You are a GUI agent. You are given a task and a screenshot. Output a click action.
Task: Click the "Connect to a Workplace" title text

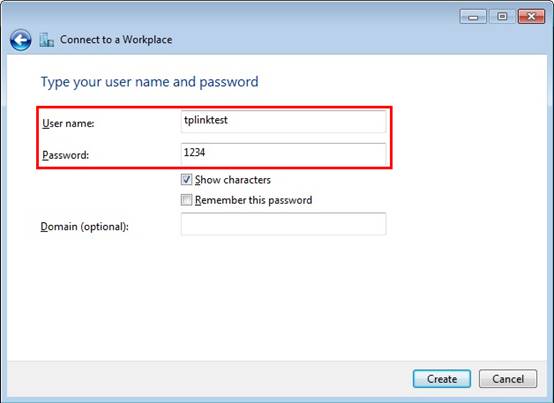(x=116, y=40)
